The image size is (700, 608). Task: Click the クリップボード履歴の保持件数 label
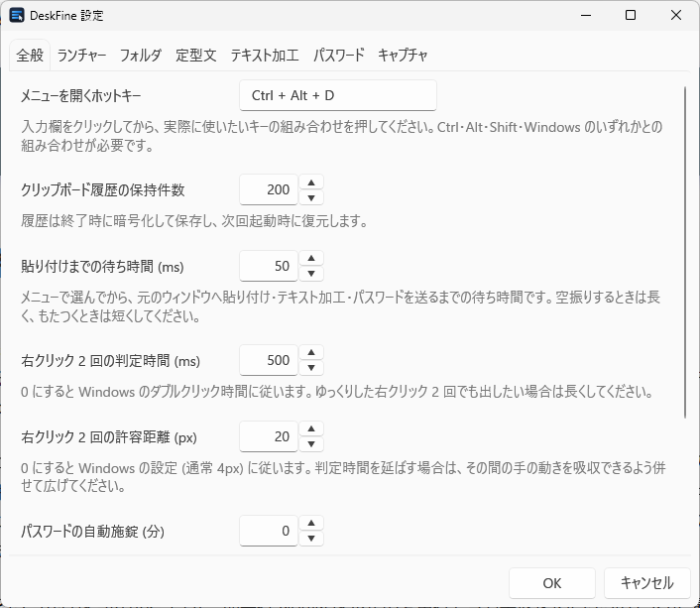pyautogui.click(x=103, y=189)
